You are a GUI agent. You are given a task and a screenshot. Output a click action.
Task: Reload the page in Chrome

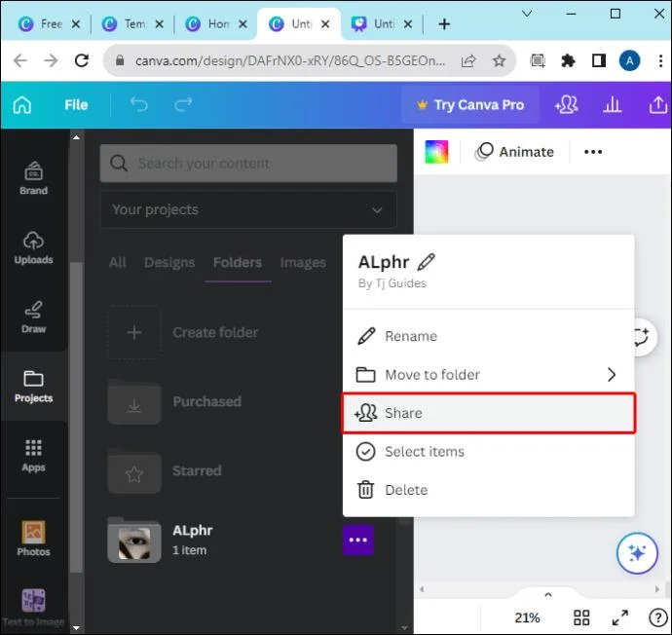click(82, 60)
